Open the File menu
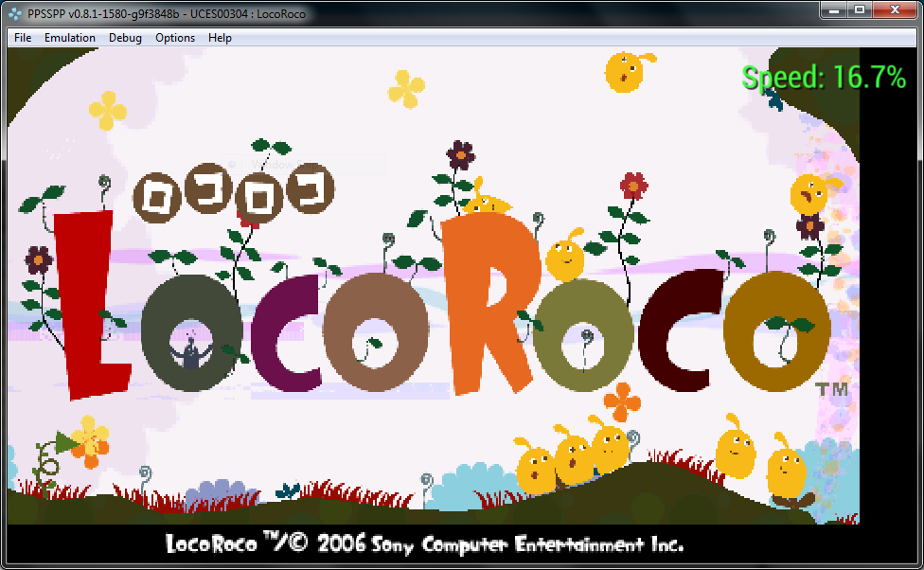This screenshot has height=570, width=924. point(23,38)
